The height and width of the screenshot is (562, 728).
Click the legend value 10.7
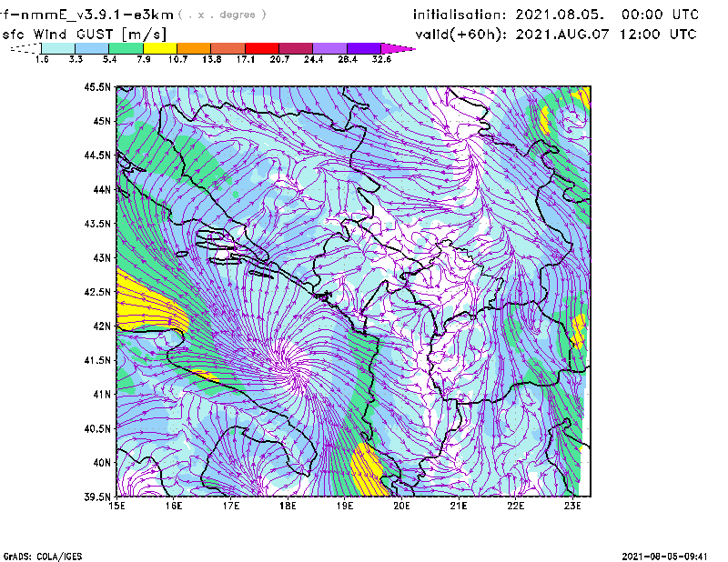click(177, 59)
